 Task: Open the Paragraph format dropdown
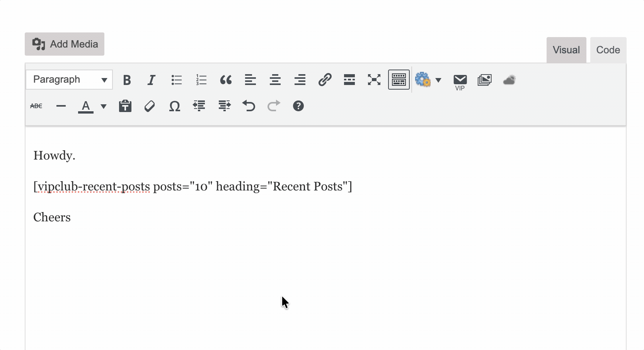click(69, 80)
